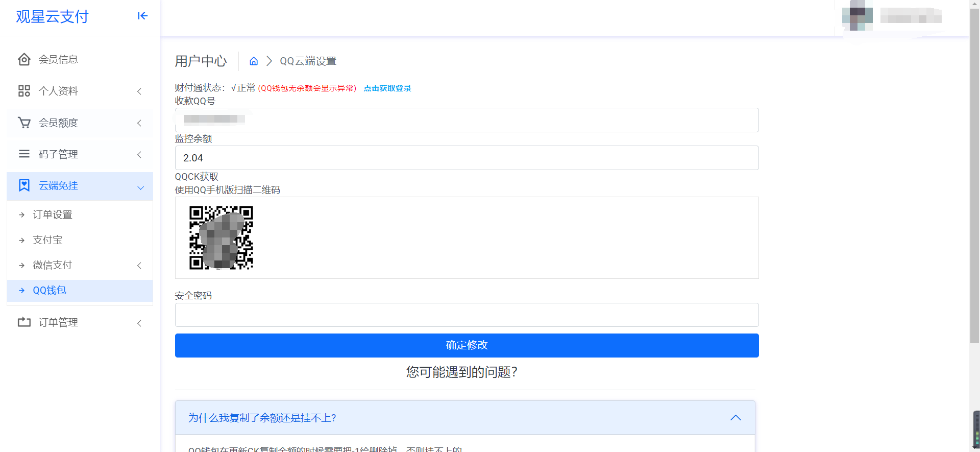
Task: Expand the 个人资料 submenu chevron
Action: 139,91
